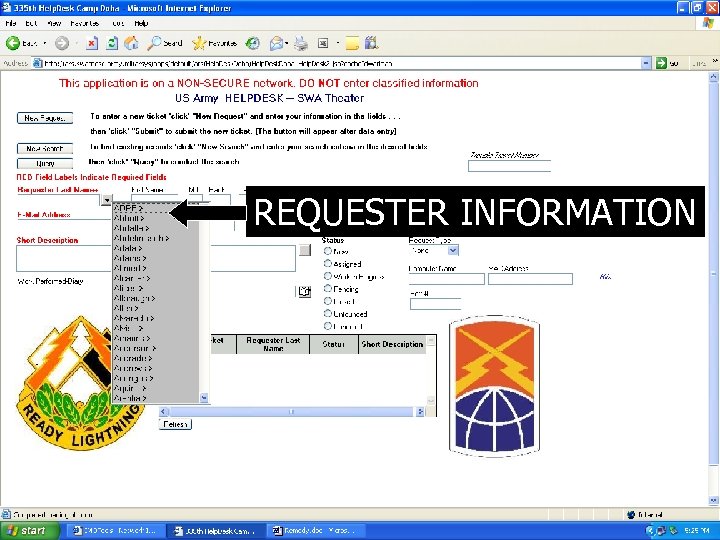Choose Anderson in the name list
Viewport: 720px width, 540px height.
tap(135, 348)
